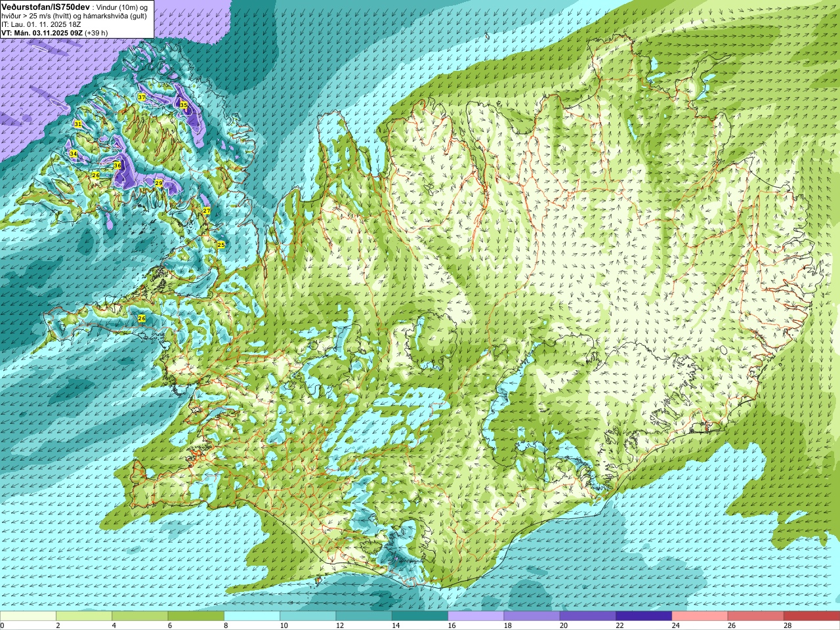Click the 26–28 m/s salmon legend swatch
The width and height of the screenshot is (840, 630).
tap(756, 616)
